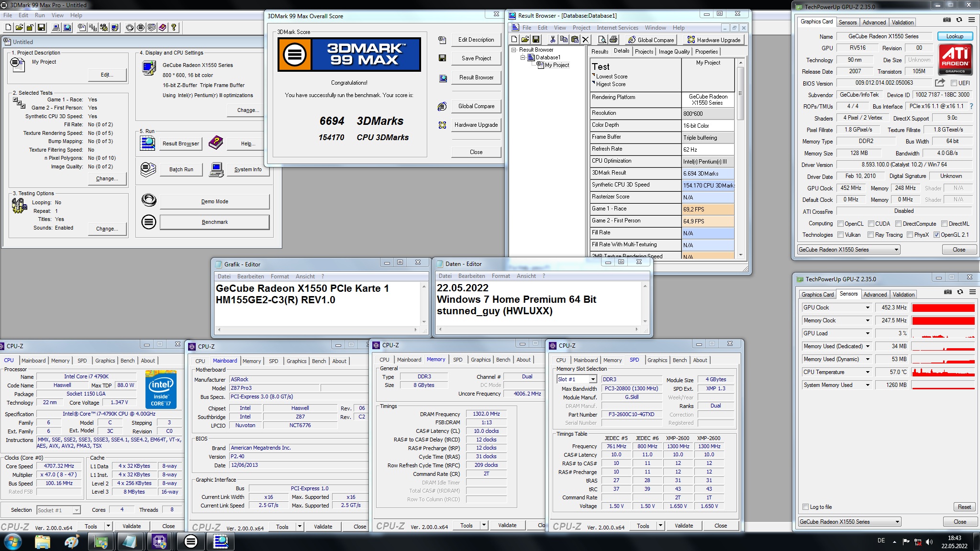Toggle DirectML checkbox in GPU-Z
This screenshot has width=980, height=551.
point(944,223)
